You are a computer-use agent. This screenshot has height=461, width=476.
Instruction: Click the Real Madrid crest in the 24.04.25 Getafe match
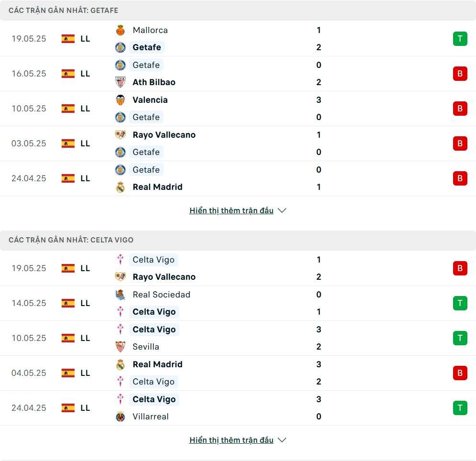point(120,187)
